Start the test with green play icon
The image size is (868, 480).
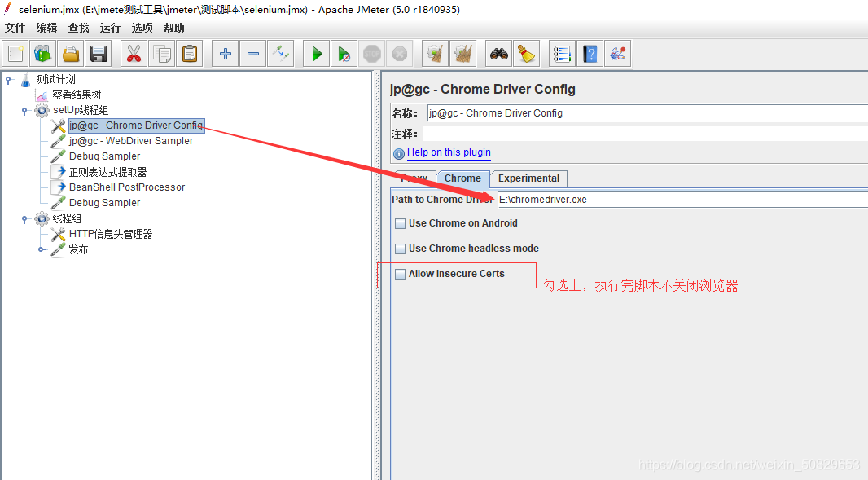point(317,54)
